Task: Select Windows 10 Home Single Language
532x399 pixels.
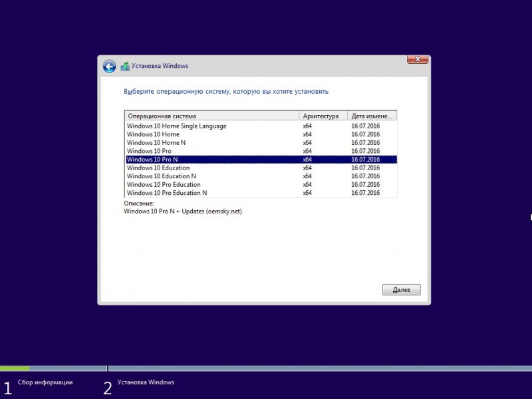Action: pyautogui.click(x=261, y=126)
